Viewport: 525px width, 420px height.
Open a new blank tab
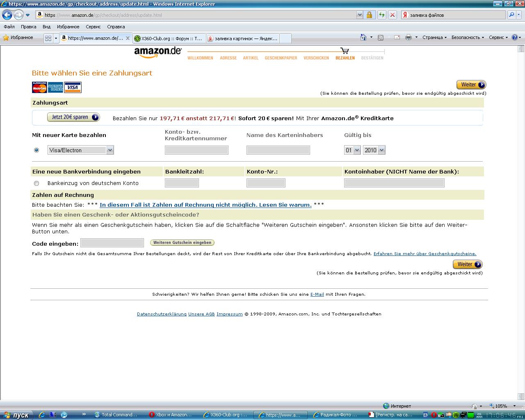click(x=285, y=39)
